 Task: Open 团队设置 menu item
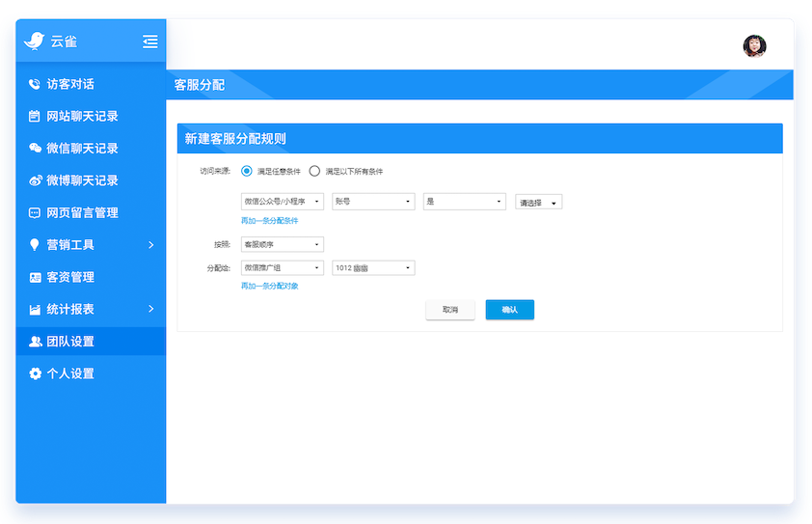pyautogui.click(x=91, y=341)
